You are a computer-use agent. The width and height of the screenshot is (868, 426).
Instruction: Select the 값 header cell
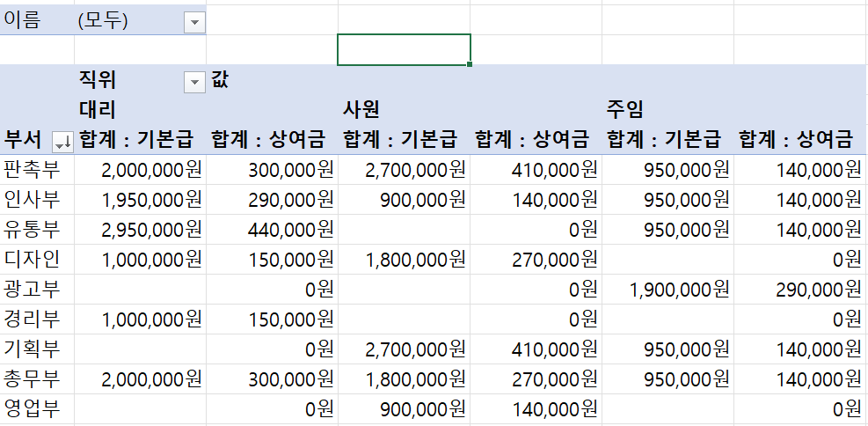point(220,81)
